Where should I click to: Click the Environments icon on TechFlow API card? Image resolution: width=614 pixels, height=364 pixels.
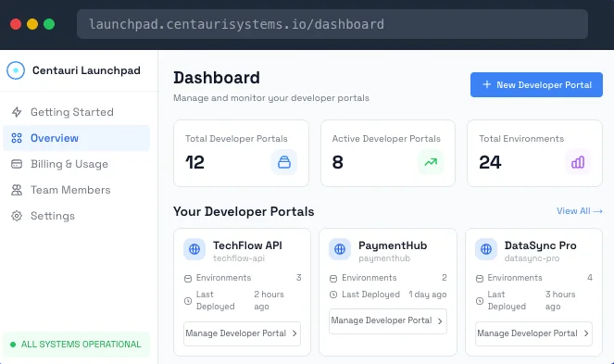click(188, 279)
